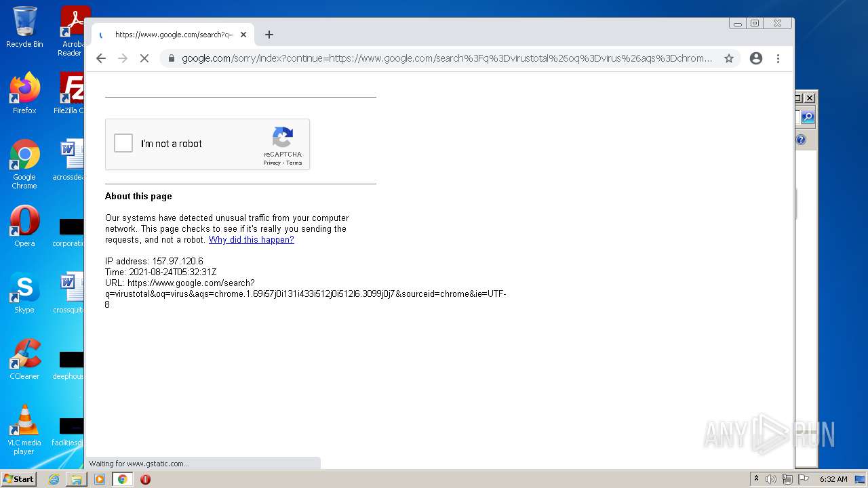Viewport: 868px width, 488px height.
Task: Stop loading the page
Action: tap(144, 58)
